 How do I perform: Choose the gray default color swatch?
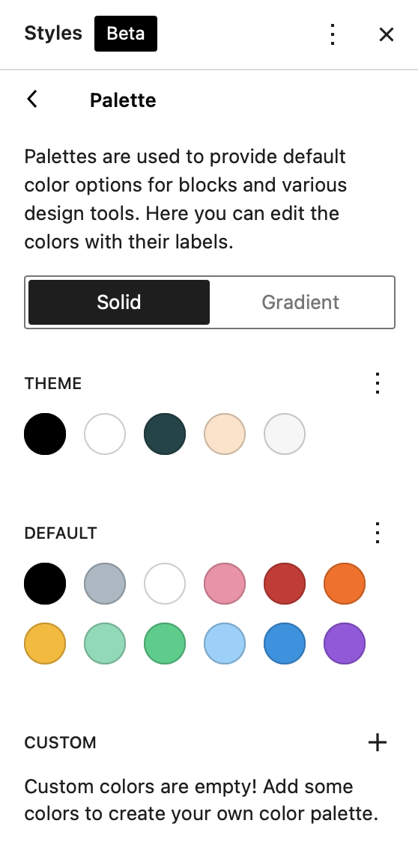(105, 584)
